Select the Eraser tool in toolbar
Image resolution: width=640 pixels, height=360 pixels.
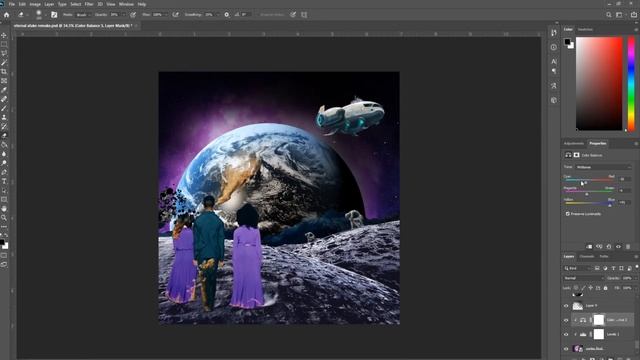click(x=4, y=136)
